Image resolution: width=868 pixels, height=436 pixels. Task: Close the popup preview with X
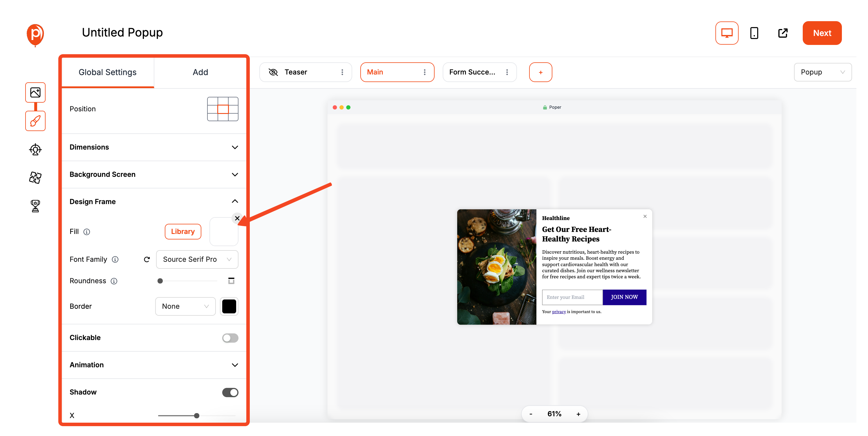[645, 216]
